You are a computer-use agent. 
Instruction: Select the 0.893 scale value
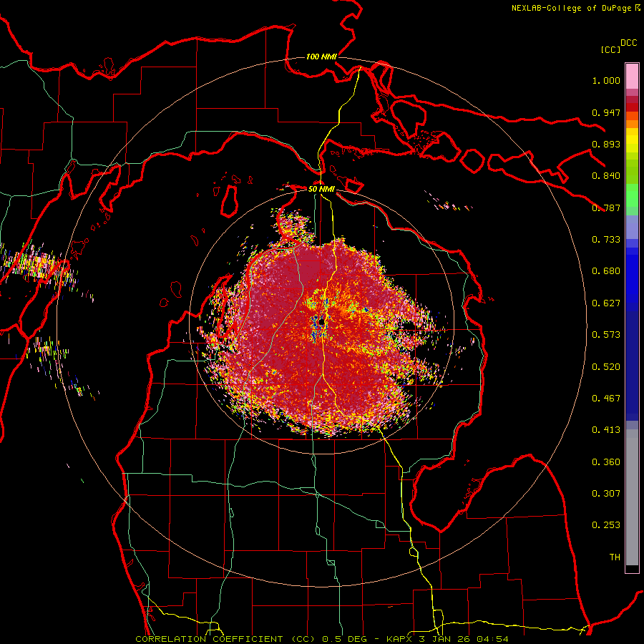606,144
